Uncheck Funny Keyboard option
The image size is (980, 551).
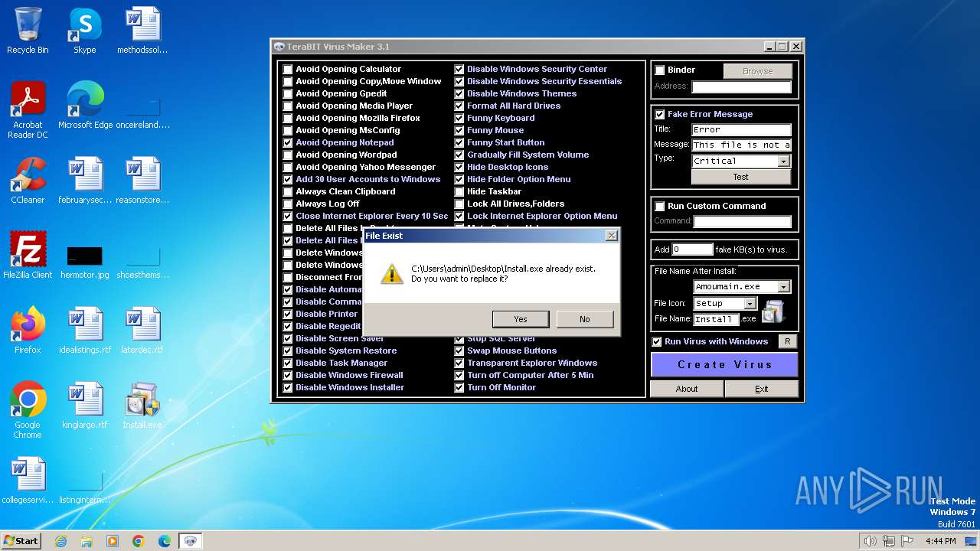(459, 118)
